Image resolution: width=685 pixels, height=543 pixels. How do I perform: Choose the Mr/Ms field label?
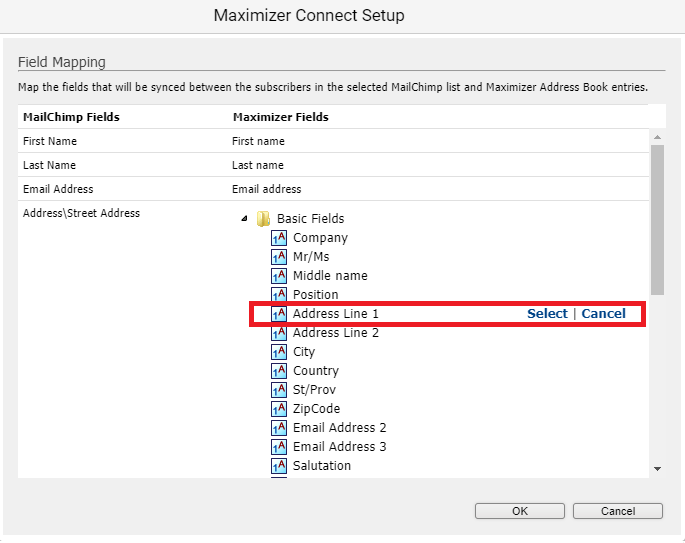click(311, 257)
